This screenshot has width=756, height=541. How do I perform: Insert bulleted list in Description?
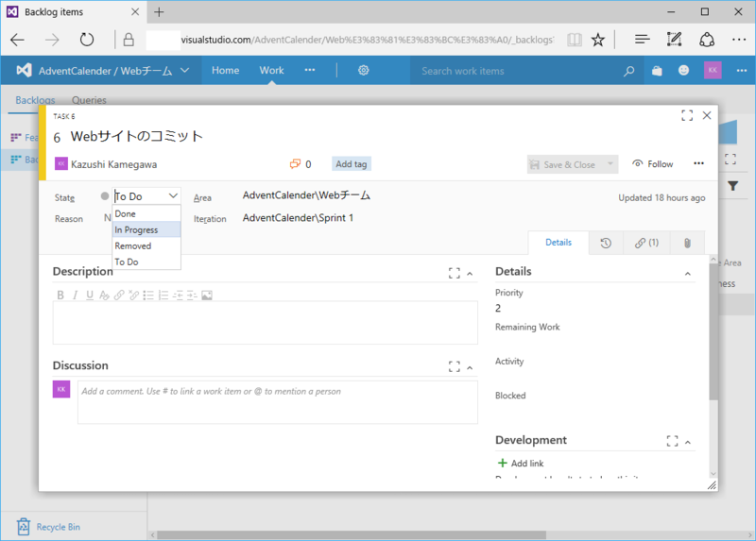pos(148,295)
